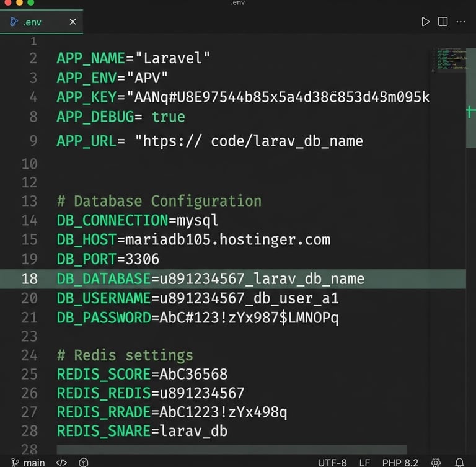Click the DB_PORT value 3306
The image size is (476, 467).
coord(142,259)
